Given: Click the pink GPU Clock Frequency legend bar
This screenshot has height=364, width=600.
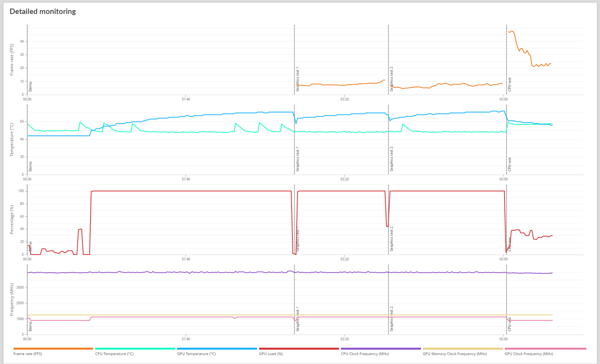Looking at the screenshot, I should pos(545,349).
